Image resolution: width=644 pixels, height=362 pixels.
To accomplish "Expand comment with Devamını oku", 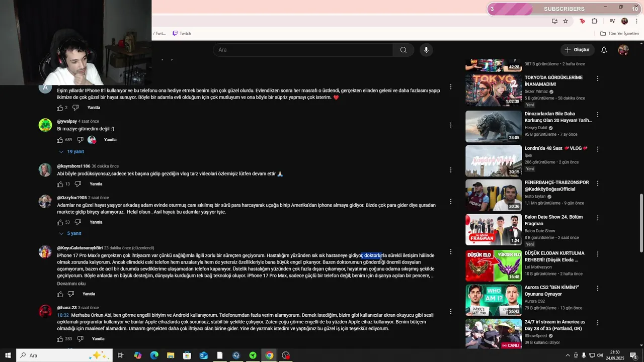I will [71, 284].
